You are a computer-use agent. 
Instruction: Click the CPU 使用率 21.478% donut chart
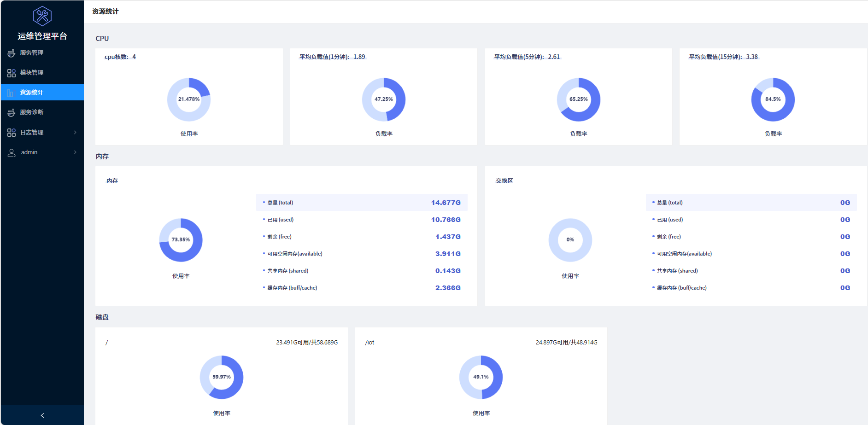pyautogui.click(x=189, y=99)
